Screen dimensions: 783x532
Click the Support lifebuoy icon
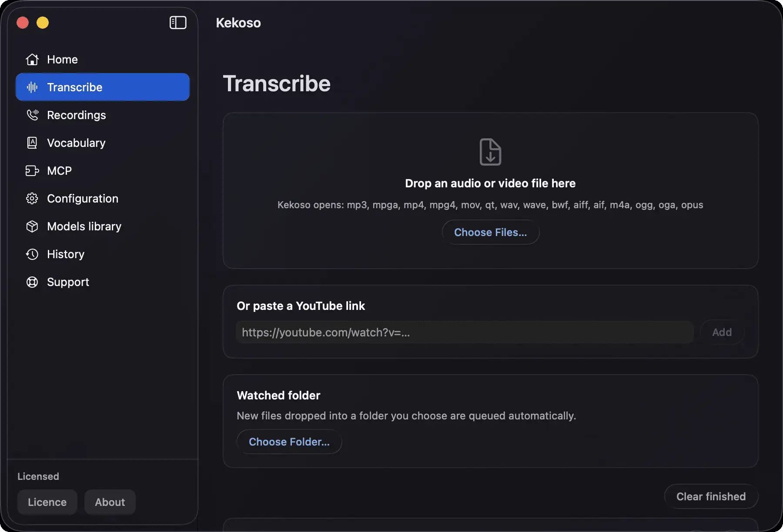tap(32, 282)
